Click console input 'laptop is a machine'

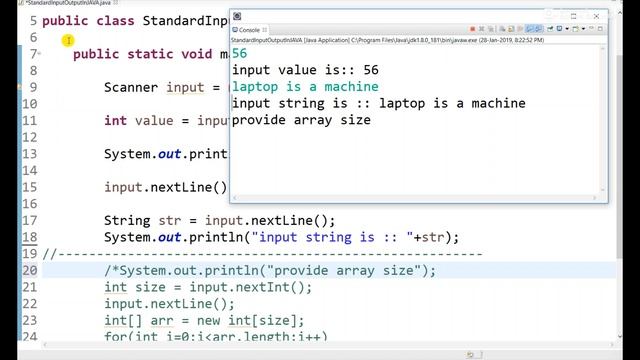tap(305, 87)
